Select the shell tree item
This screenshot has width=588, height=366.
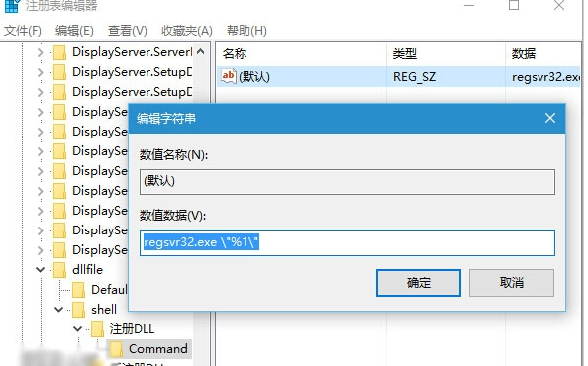click(x=104, y=310)
